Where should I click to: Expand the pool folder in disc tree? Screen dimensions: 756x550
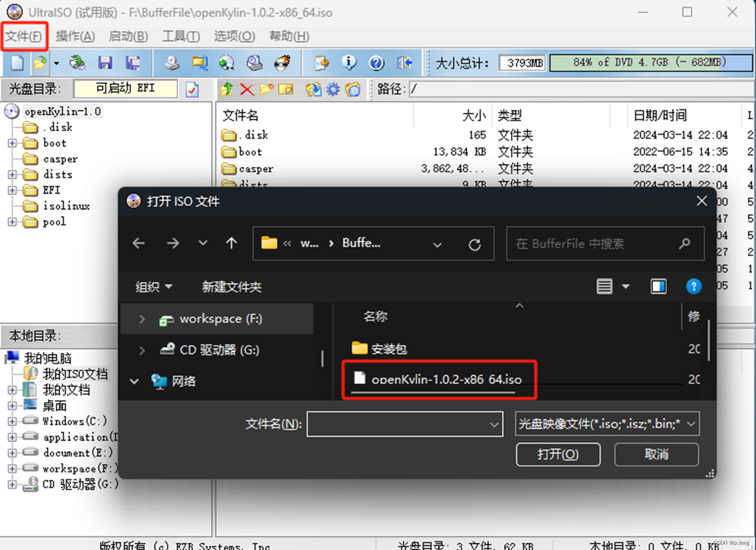pyautogui.click(x=12, y=222)
